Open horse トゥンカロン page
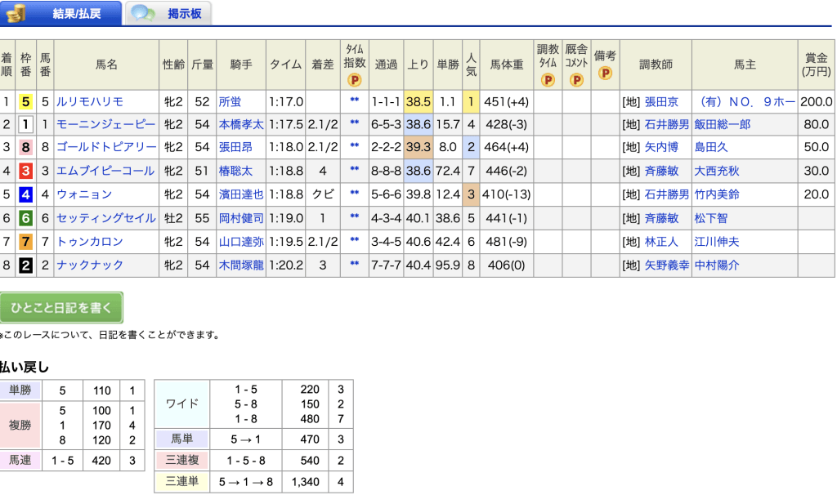Image resolution: width=837 pixels, height=504 pixels. coord(90,242)
